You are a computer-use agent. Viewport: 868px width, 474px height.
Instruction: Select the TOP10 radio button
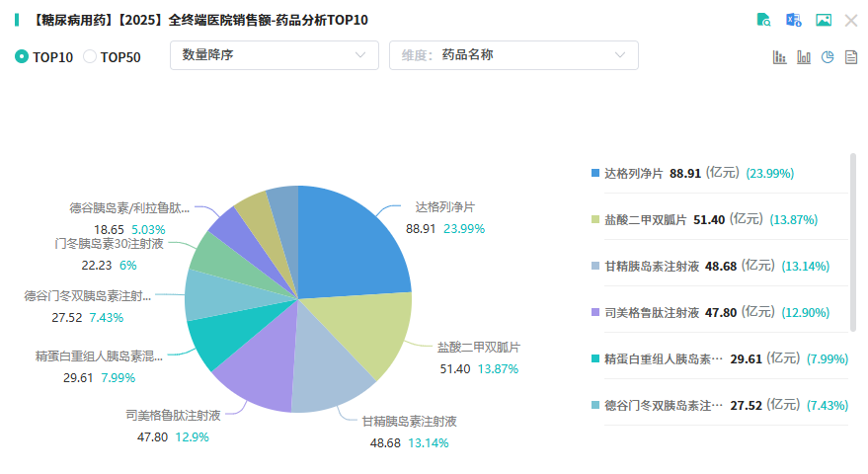point(22,56)
